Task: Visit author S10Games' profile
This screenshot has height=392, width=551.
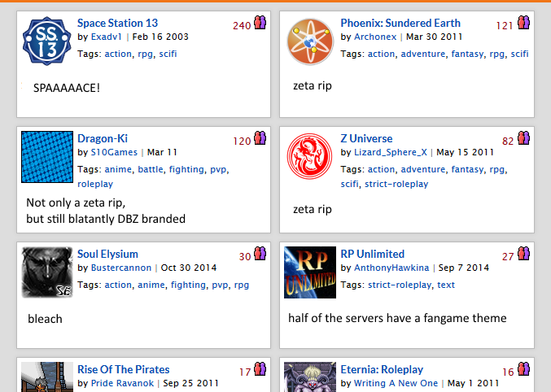Action: coord(114,152)
